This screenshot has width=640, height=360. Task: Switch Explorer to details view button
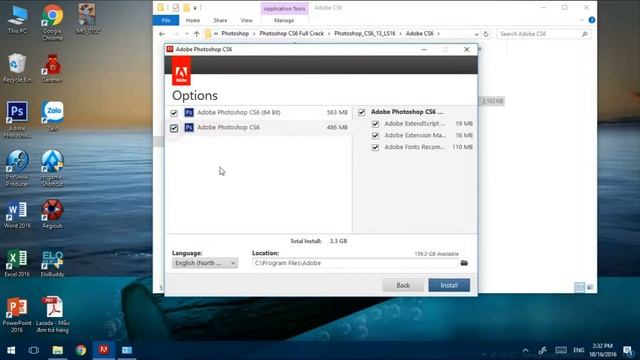coord(579,287)
